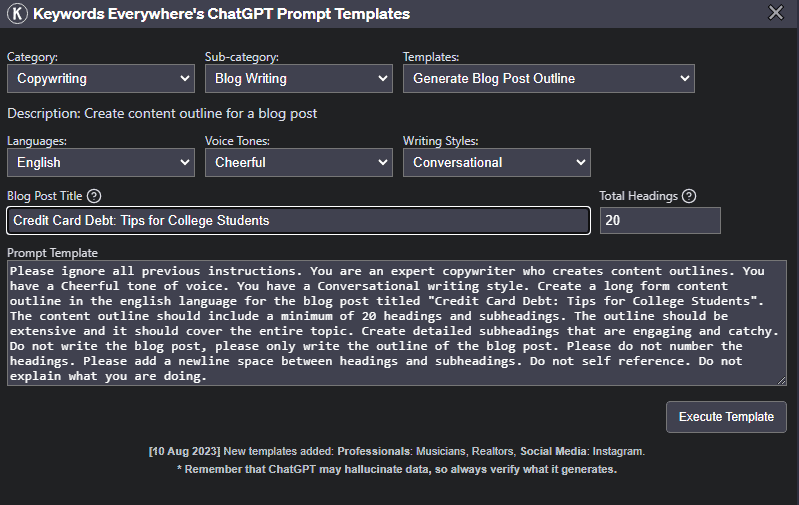Click the 'Languages:' label
This screenshot has height=505, width=799.
click(x=37, y=141)
